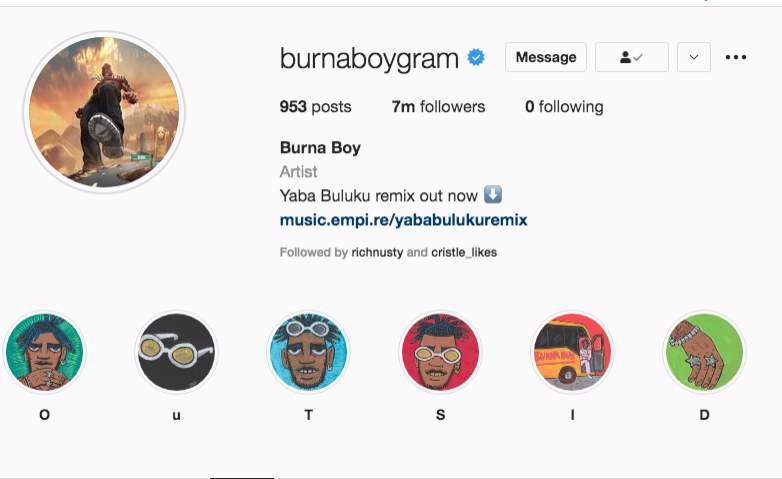
Task: Open story highlight labeled O
Action: click(44, 352)
